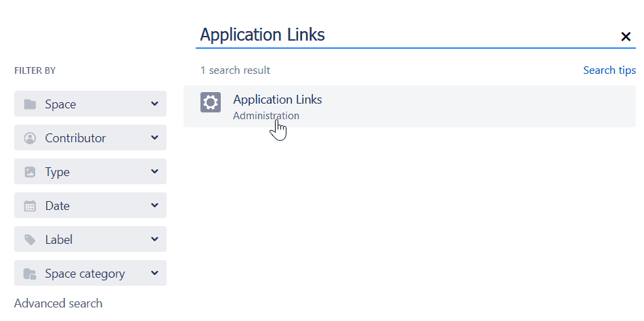644x321 pixels.
Task: Expand the Label filter chevron
Action: (x=154, y=240)
